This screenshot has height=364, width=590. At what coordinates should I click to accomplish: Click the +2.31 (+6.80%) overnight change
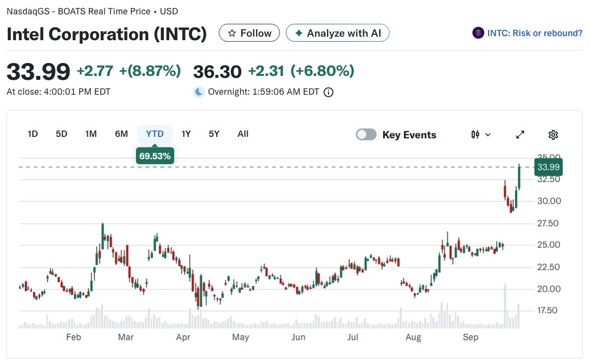[x=301, y=71]
